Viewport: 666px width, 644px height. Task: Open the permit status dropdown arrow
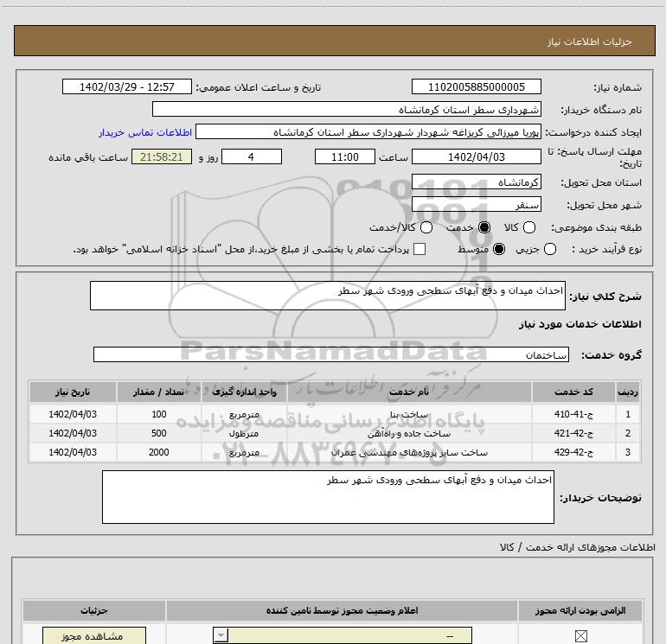tap(221, 635)
